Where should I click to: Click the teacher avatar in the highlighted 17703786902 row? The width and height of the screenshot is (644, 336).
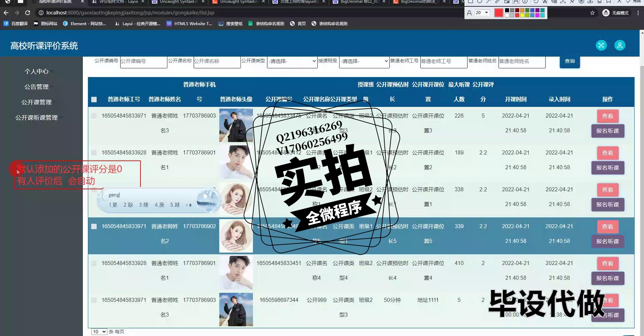point(236,236)
